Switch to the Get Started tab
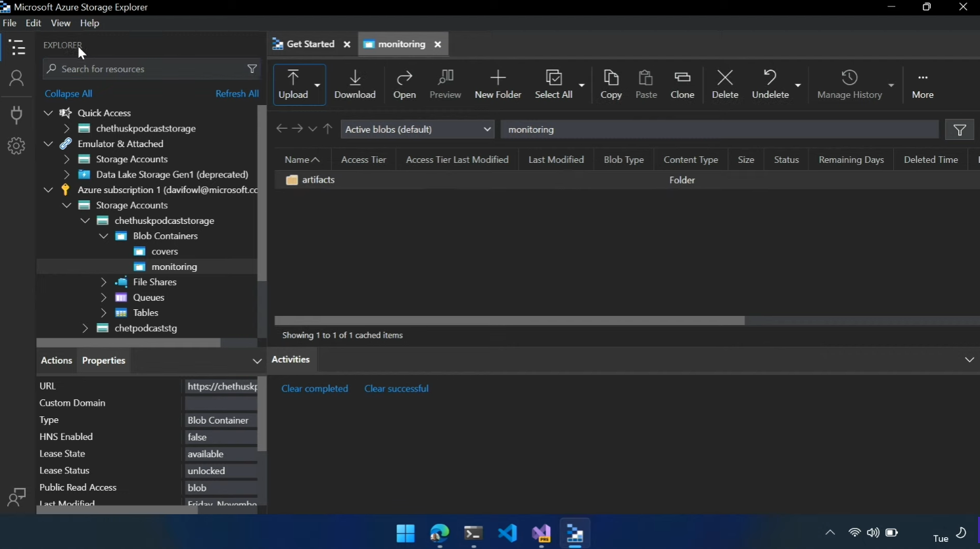 tap(310, 44)
